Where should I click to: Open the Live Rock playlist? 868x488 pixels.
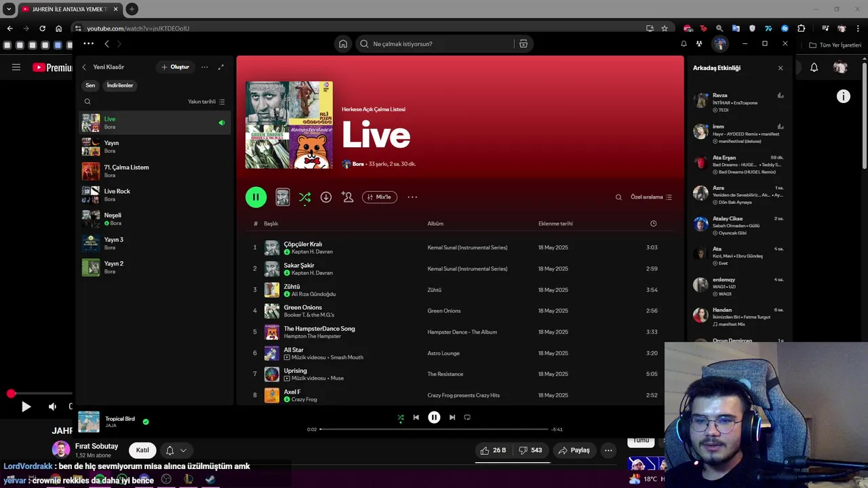tap(155, 195)
